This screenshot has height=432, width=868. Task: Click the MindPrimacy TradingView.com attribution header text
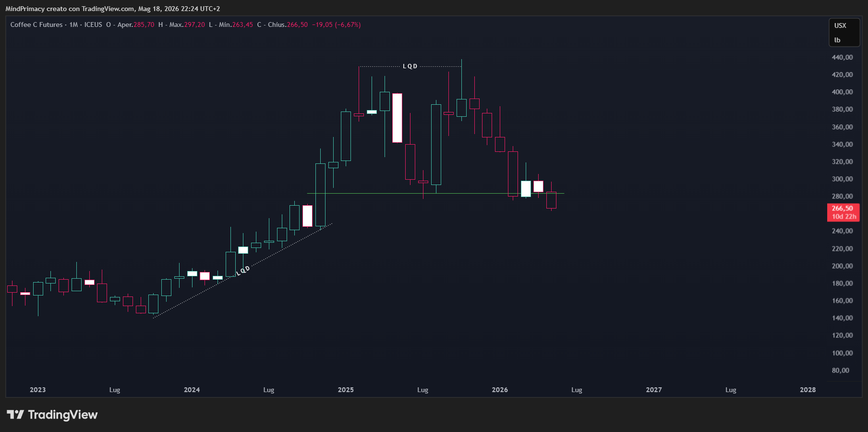113,9
